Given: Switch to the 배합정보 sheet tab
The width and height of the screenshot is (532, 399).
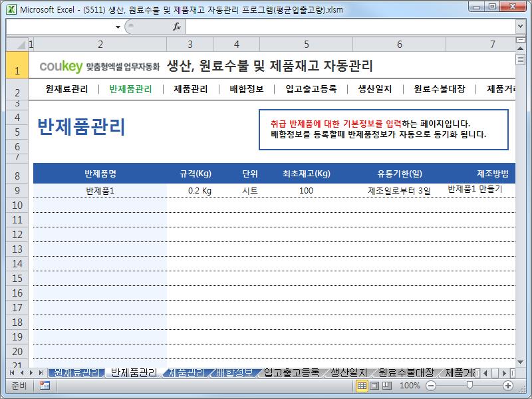Looking at the screenshot, I should click(235, 373).
